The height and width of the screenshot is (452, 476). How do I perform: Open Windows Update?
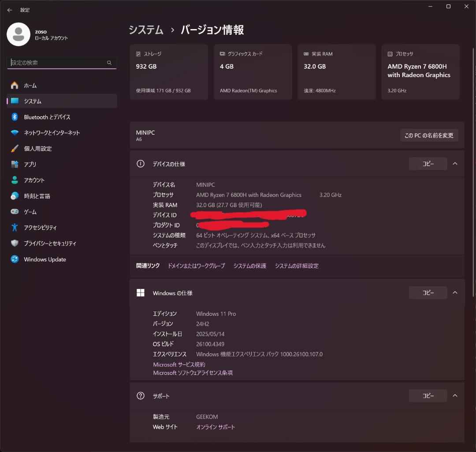coord(44,259)
